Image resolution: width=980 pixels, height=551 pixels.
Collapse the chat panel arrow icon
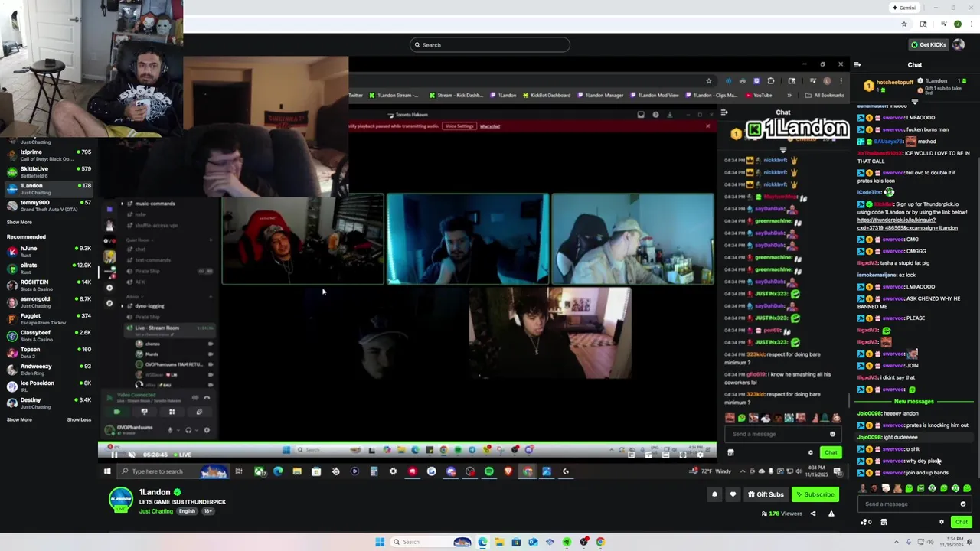tap(857, 65)
